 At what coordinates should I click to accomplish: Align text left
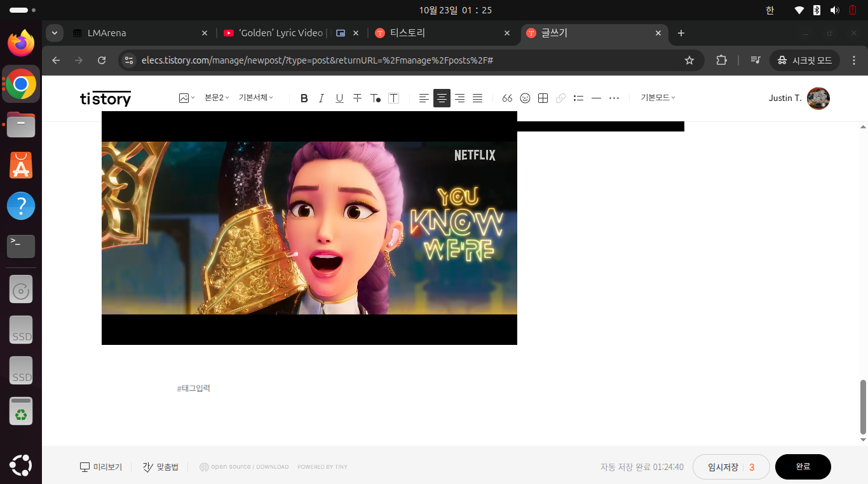coord(424,98)
